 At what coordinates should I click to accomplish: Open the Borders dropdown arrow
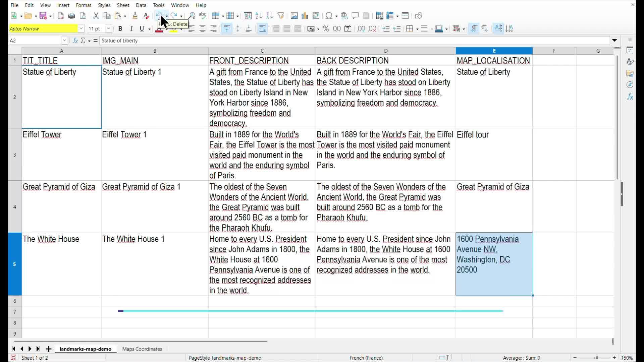tap(417, 29)
